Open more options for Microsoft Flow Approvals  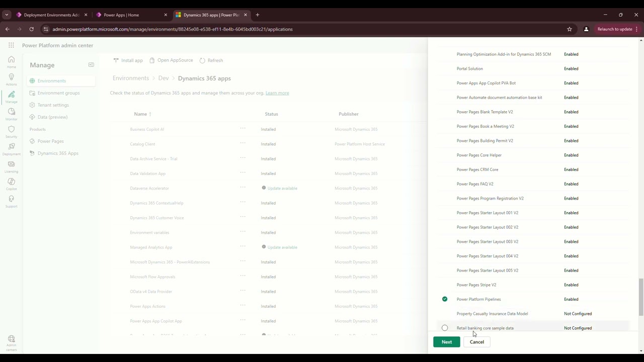[x=243, y=276]
